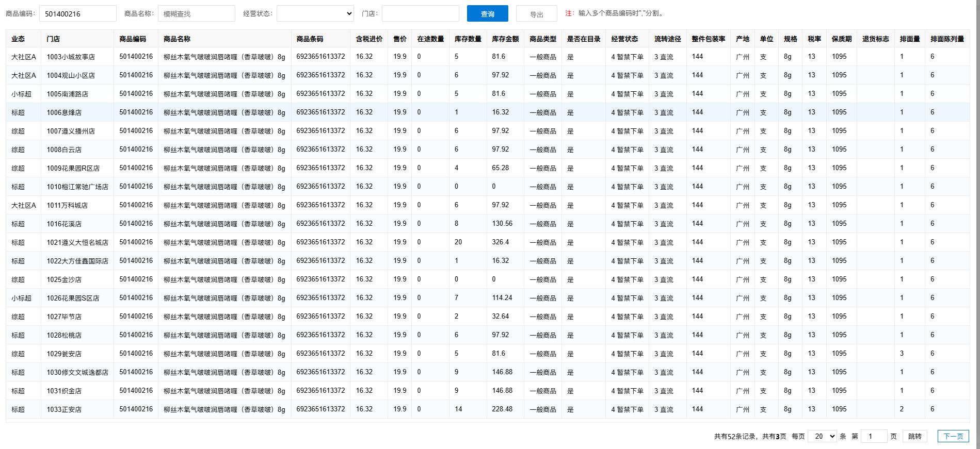The width and height of the screenshot is (980, 449).
Task: Click the 1033正安店 store cell
Action: (64, 409)
